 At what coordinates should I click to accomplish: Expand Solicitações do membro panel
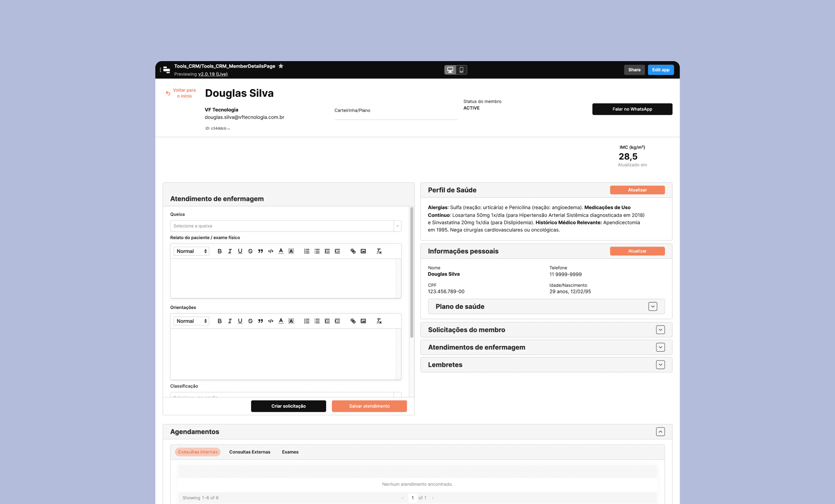tap(660, 330)
